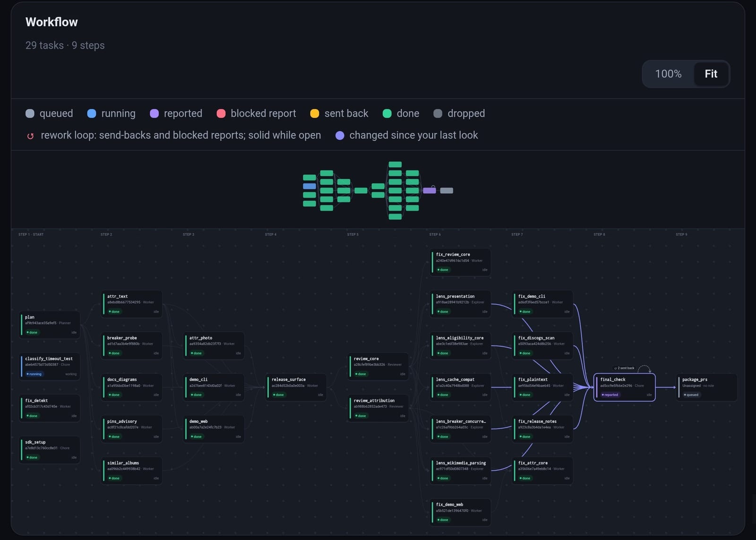756x540 pixels.
Task: Select the breaker_probe task node
Action: [132, 345]
